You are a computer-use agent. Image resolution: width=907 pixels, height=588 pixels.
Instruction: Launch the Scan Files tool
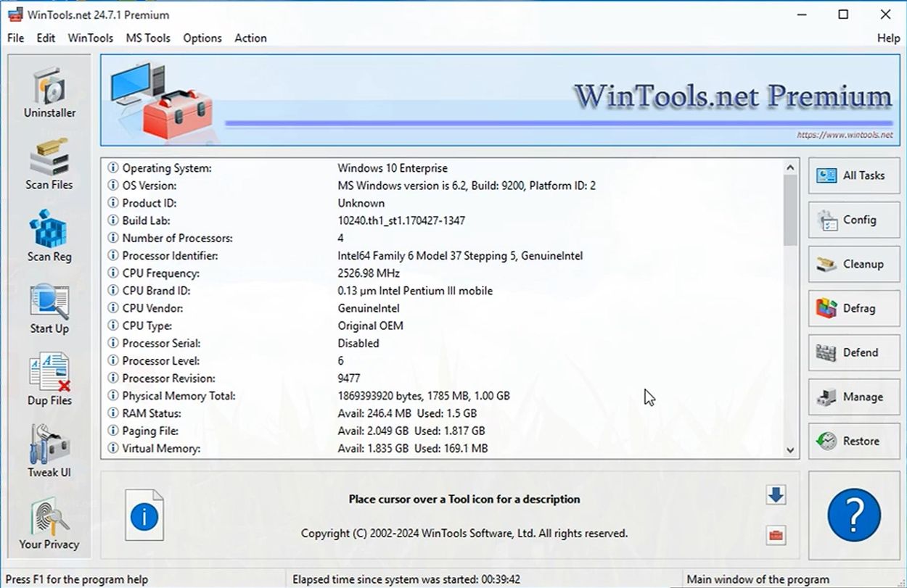[49, 165]
